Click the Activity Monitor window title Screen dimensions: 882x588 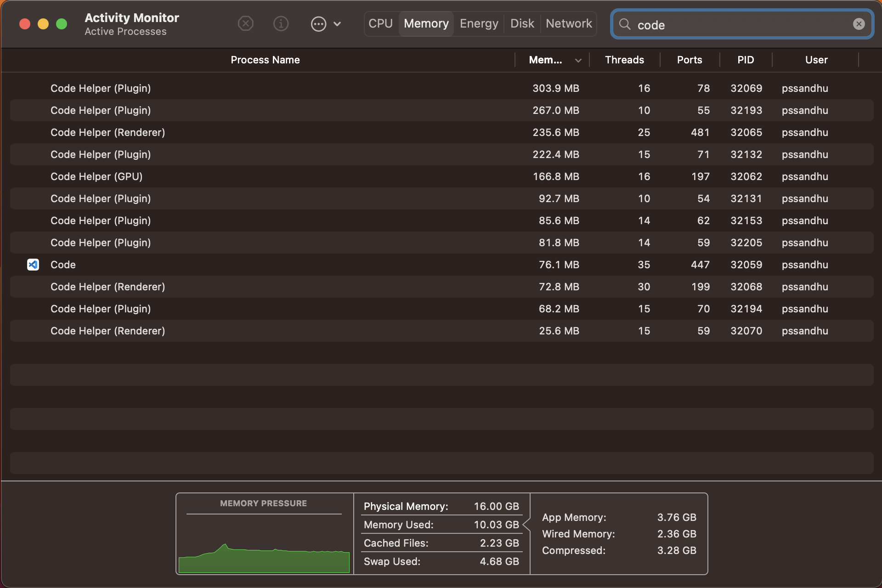click(132, 18)
